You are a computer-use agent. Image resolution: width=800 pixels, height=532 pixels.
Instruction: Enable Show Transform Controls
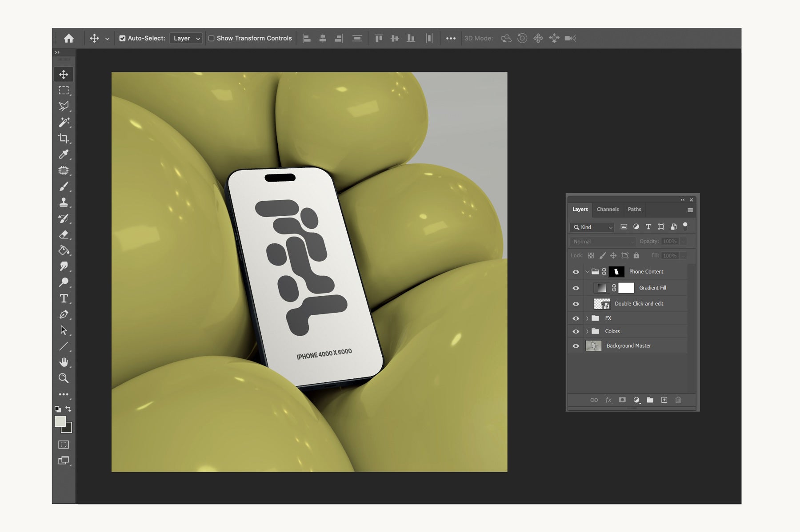point(212,38)
